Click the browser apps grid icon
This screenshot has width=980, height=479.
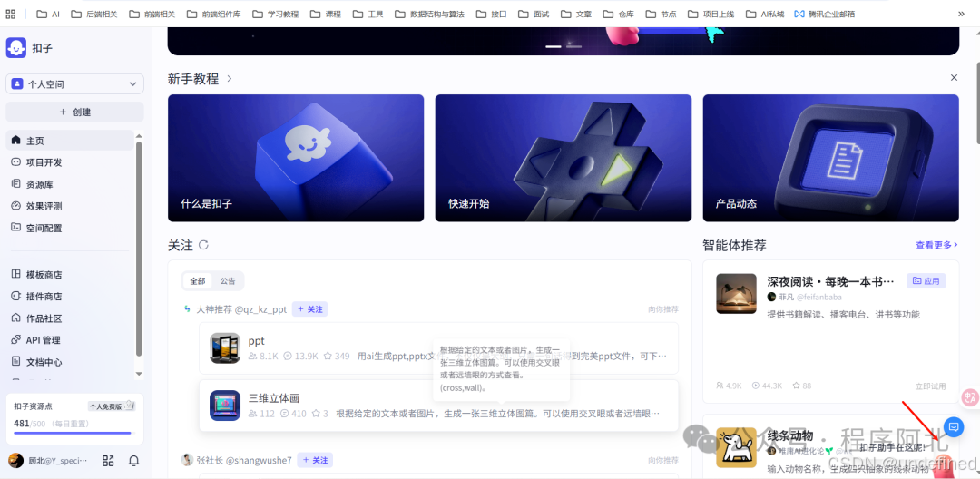point(11,13)
